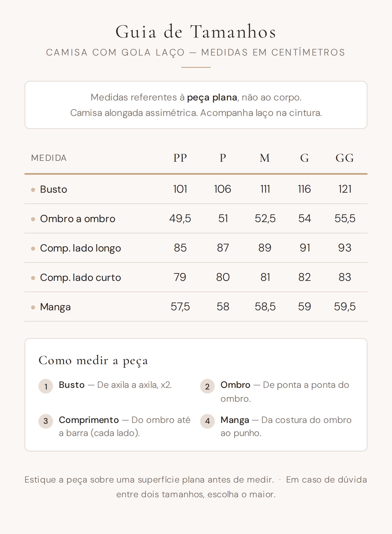Click the bullet dot next to Busto row

(x=33, y=190)
